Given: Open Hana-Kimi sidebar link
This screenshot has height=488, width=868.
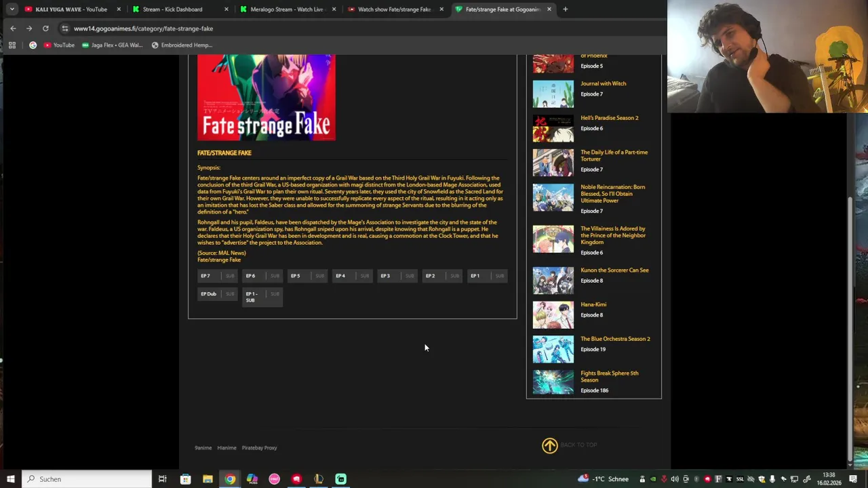Looking at the screenshot, I should coord(593,304).
